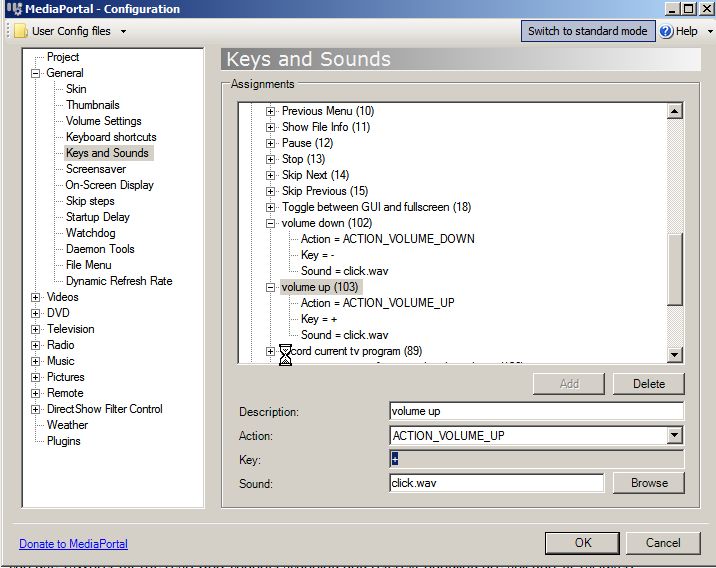Select the 'Key = -' row
716x568 pixels.
tap(317, 255)
